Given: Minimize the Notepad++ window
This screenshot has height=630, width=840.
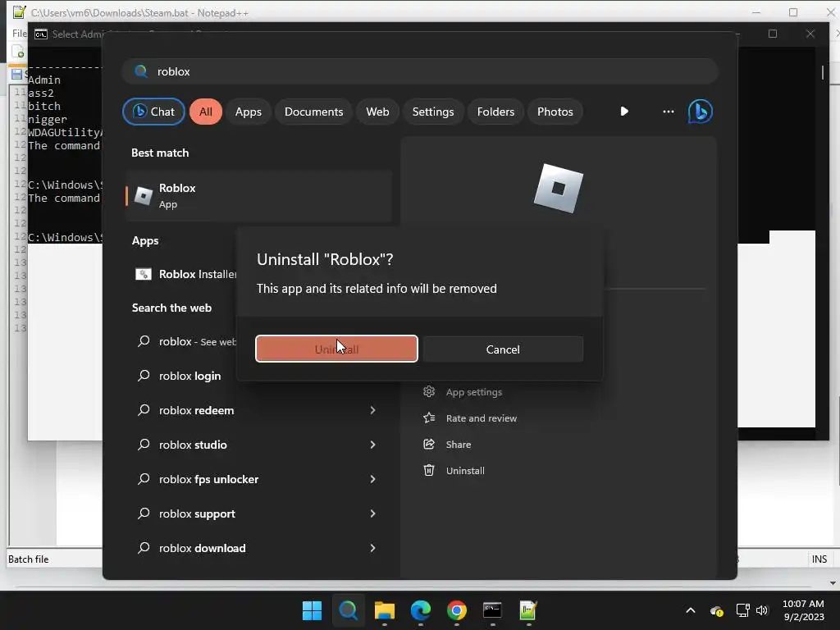Looking at the screenshot, I should point(756,12).
